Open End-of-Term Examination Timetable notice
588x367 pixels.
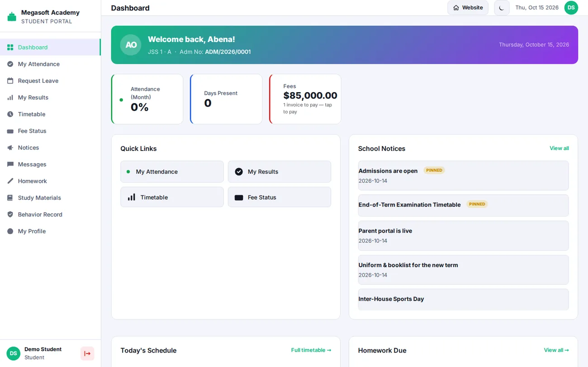463,206
